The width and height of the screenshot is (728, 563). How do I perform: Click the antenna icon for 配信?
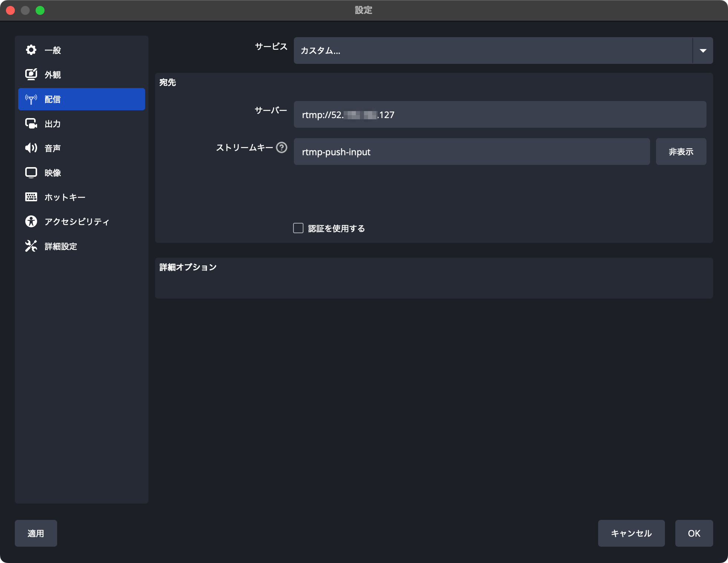point(31,99)
